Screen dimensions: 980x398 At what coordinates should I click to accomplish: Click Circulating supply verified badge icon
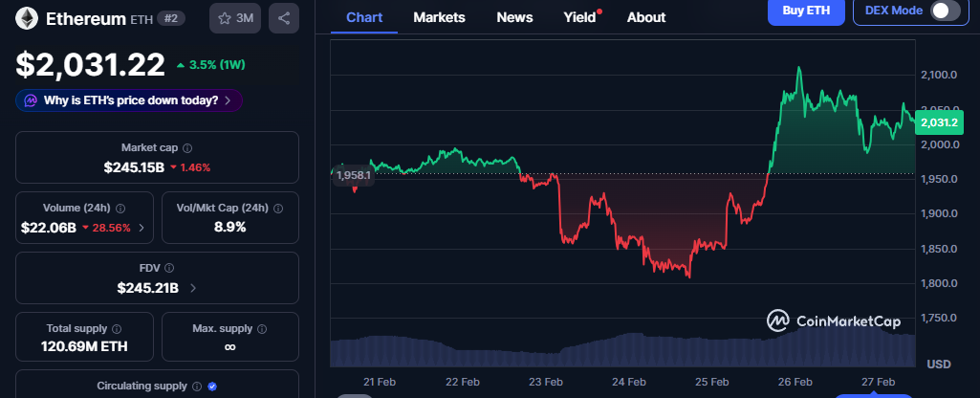pos(212,387)
